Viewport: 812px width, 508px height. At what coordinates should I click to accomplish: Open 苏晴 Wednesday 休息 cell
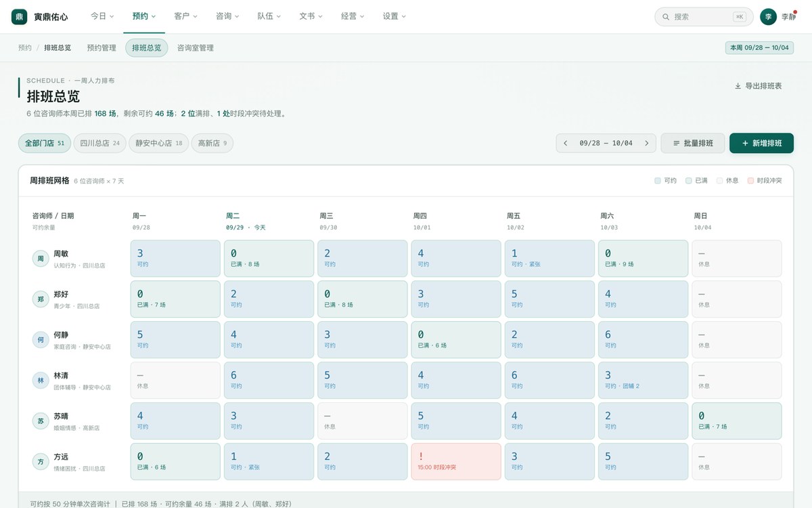(363, 421)
